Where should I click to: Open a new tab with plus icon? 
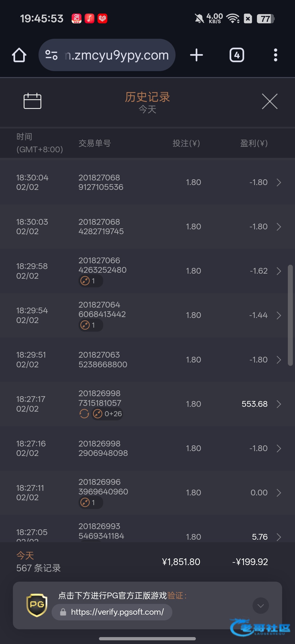point(197,55)
